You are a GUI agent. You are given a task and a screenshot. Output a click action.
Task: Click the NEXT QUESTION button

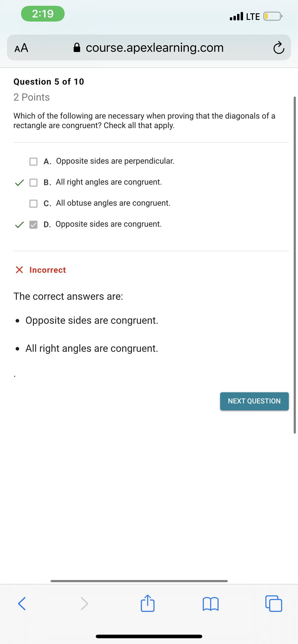pos(254,401)
